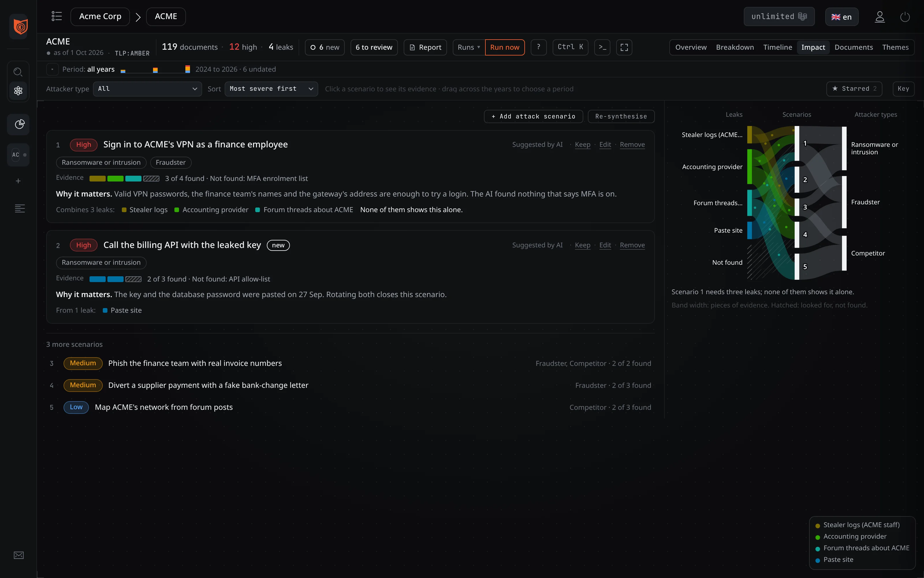The height and width of the screenshot is (578, 924).
Task: Click the power icon at the top right
Action: tap(905, 17)
